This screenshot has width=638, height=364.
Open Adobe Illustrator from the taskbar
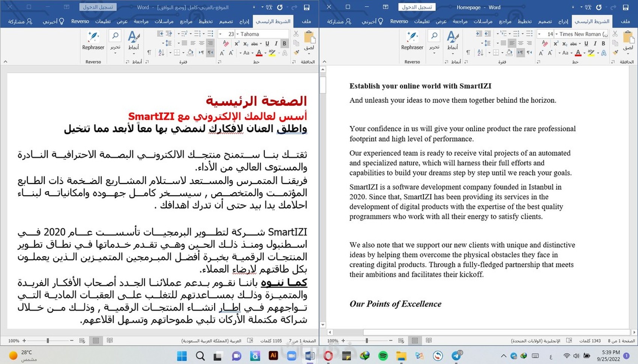point(273,355)
